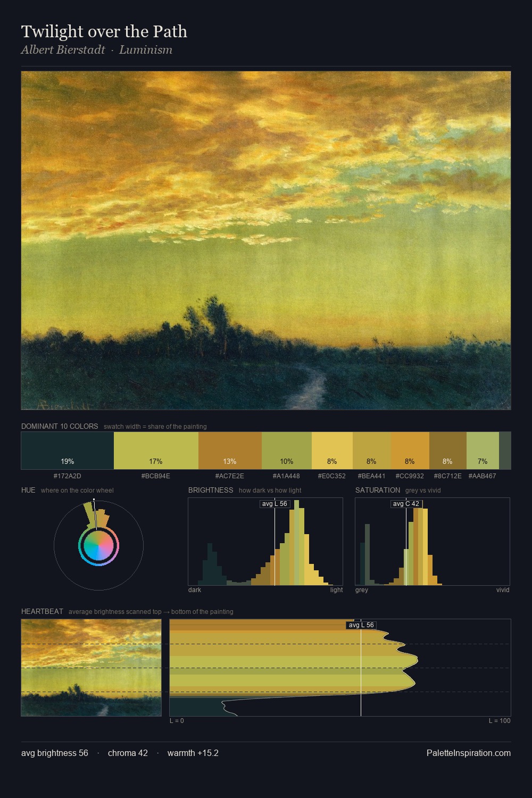The image size is (532, 798).
Task: Click the 'DOMINANT 10 COLORS' heading
Action: 60,426
